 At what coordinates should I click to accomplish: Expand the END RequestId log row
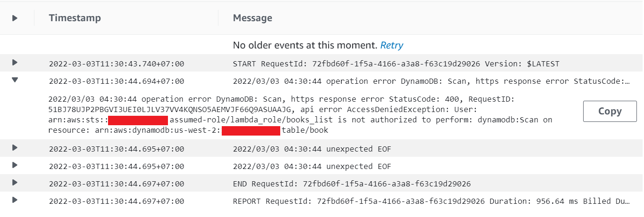pos(15,183)
